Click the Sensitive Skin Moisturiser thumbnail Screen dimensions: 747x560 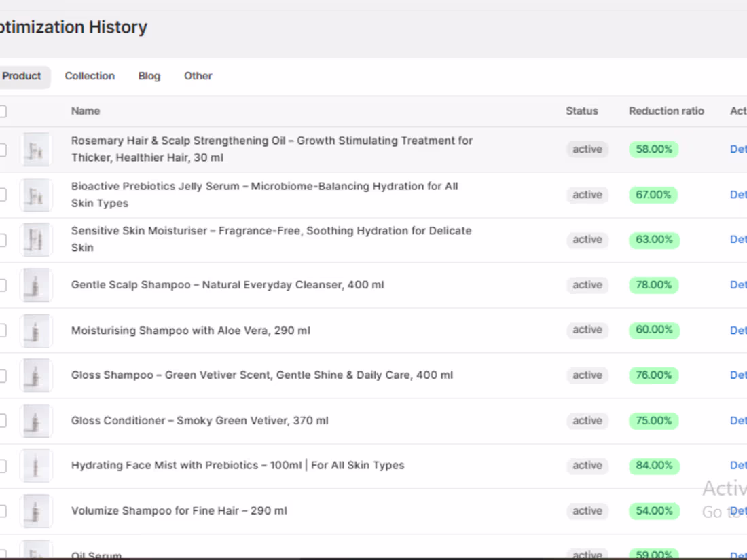click(x=37, y=240)
